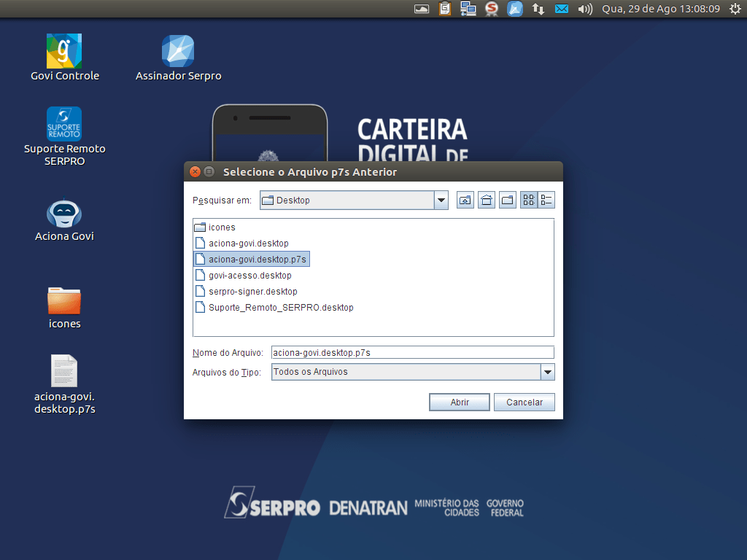Select Suporte_Remoto_SERPRO.desktop in the file list

pos(274,308)
